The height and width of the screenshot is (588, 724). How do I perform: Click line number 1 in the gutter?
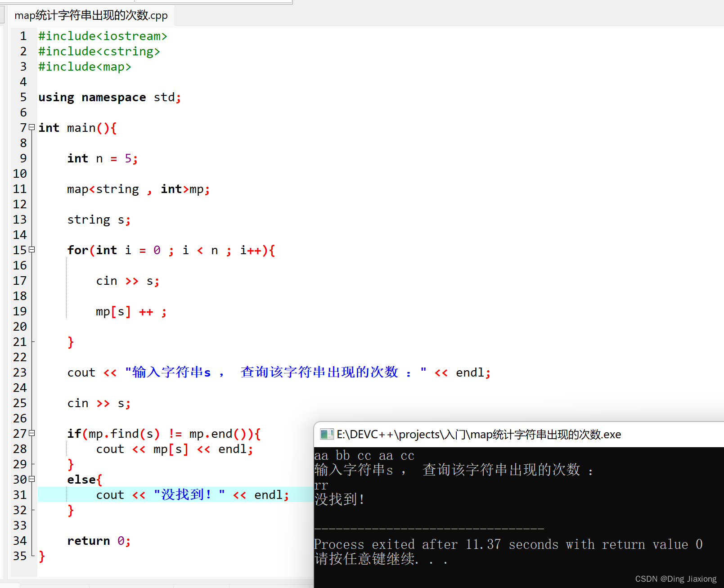[23, 36]
